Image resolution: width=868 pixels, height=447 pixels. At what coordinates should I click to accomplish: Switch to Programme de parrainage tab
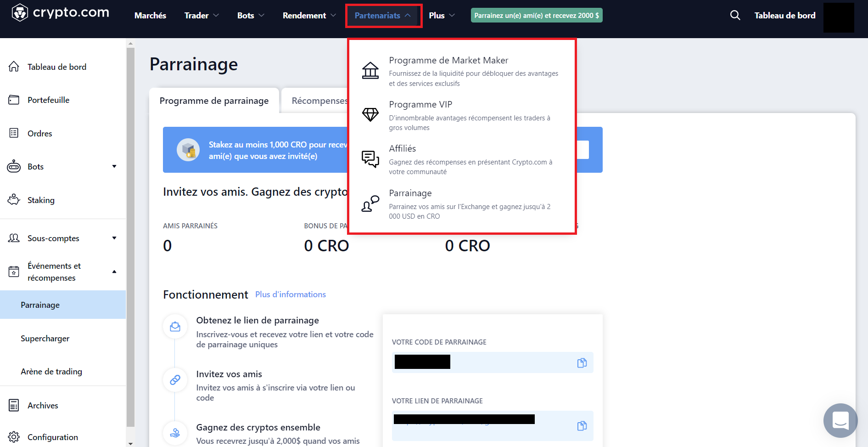pyautogui.click(x=214, y=101)
